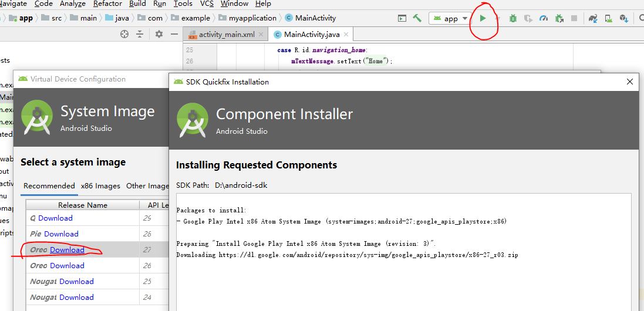Open the Analyze menu
This screenshot has height=311, width=644.
coord(73,4)
